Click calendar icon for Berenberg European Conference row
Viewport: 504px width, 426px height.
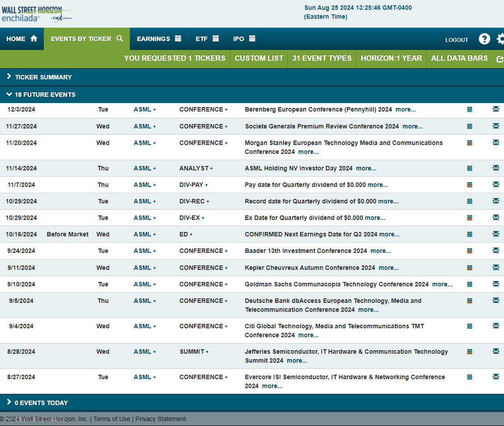point(470,110)
